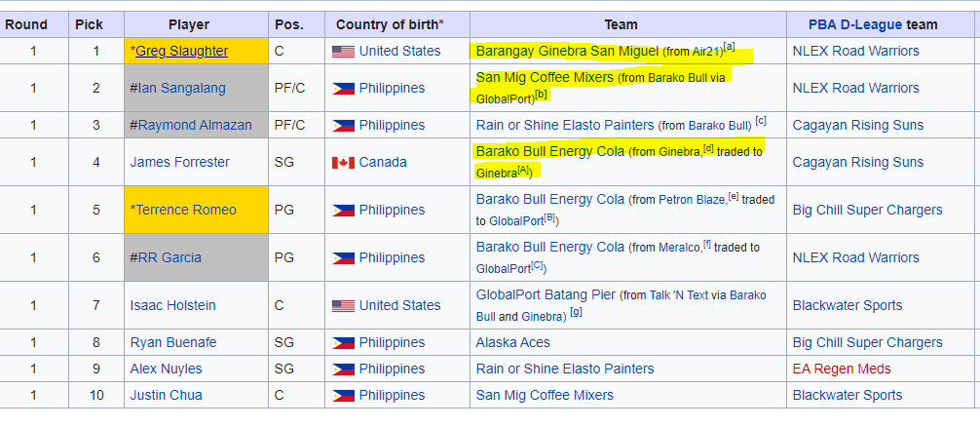Screen dimensions: 980x428
Task: Open the Ian Sangalang link
Action: point(180,88)
